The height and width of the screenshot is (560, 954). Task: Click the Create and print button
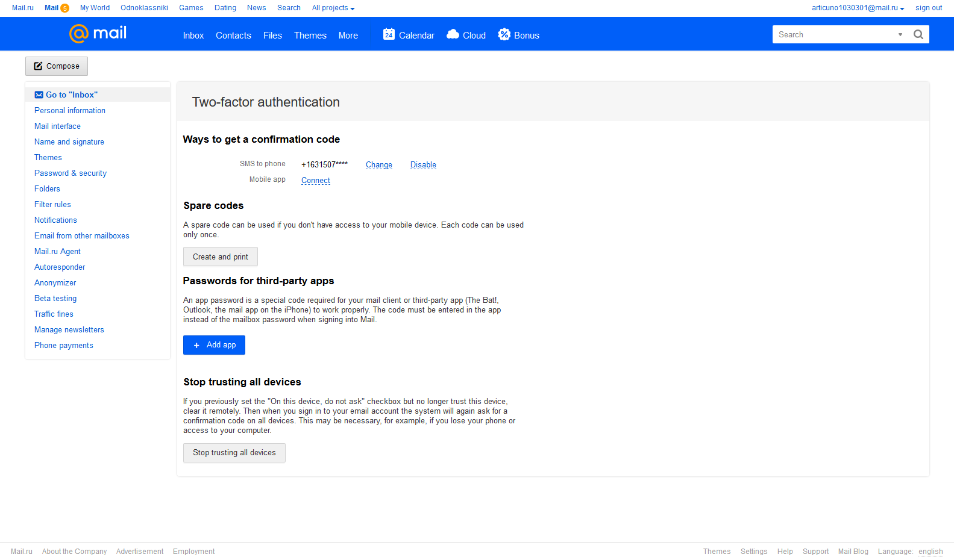click(221, 257)
